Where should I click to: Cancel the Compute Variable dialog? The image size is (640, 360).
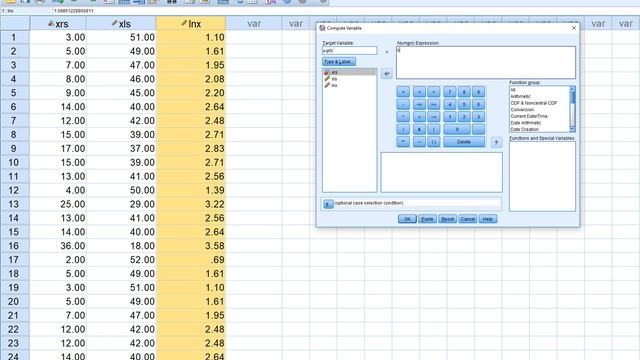468,219
